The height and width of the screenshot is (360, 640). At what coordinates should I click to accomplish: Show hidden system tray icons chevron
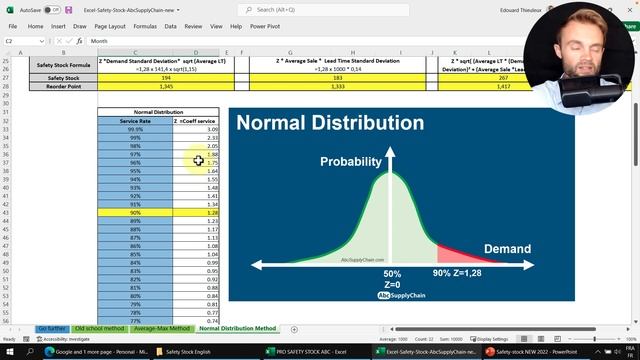click(x=598, y=351)
